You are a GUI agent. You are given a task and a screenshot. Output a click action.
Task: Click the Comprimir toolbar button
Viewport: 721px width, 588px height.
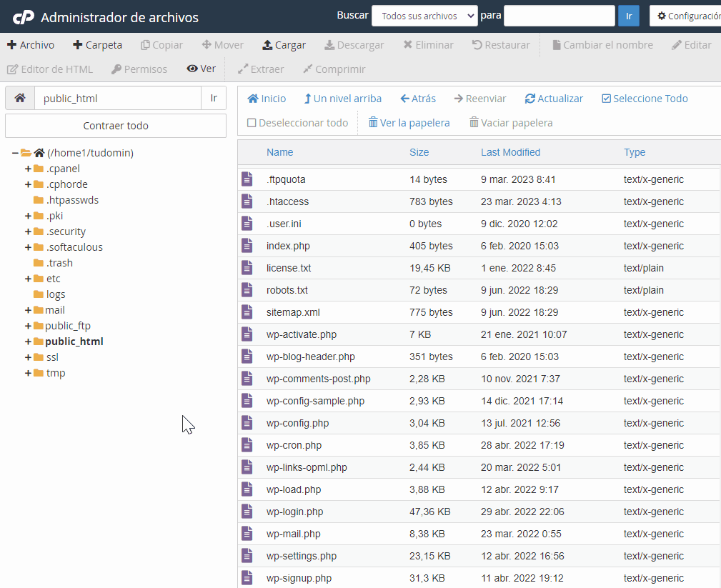[x=334, y=69]
